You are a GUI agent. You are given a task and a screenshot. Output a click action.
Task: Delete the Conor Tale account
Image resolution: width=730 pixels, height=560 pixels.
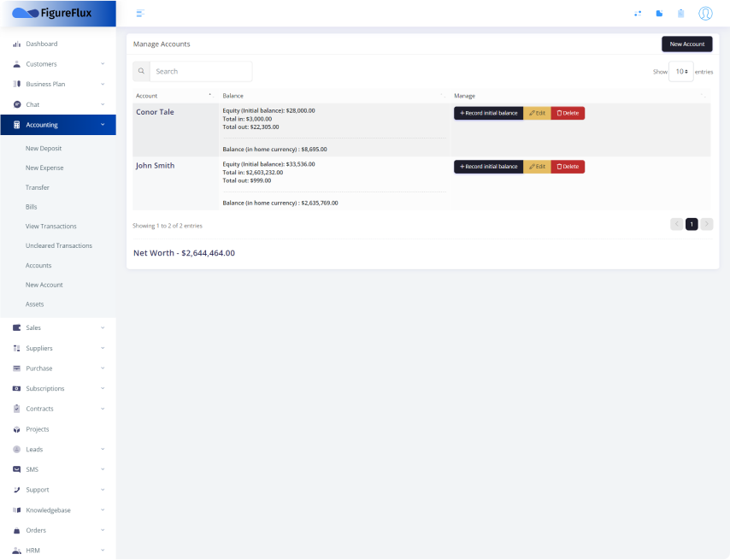(x=568, y=113)
